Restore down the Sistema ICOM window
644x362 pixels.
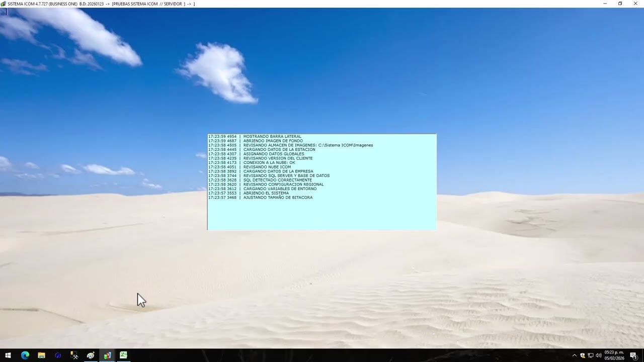[620, 4]
